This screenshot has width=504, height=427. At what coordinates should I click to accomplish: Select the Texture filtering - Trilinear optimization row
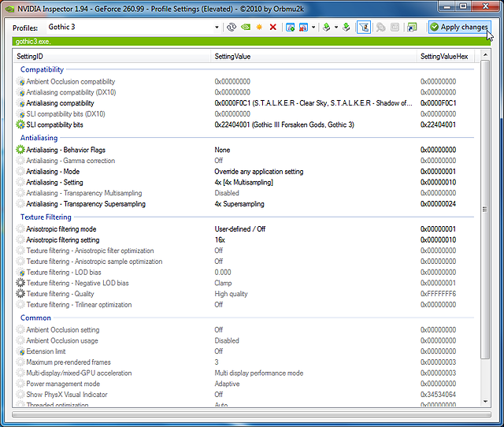point(246,305)
